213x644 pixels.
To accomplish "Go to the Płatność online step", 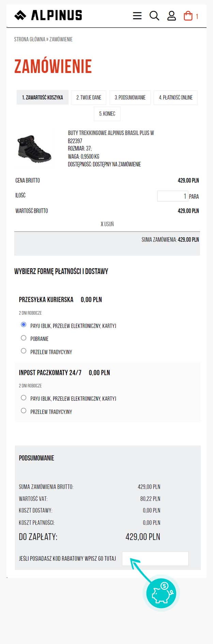I will point(176,98).
